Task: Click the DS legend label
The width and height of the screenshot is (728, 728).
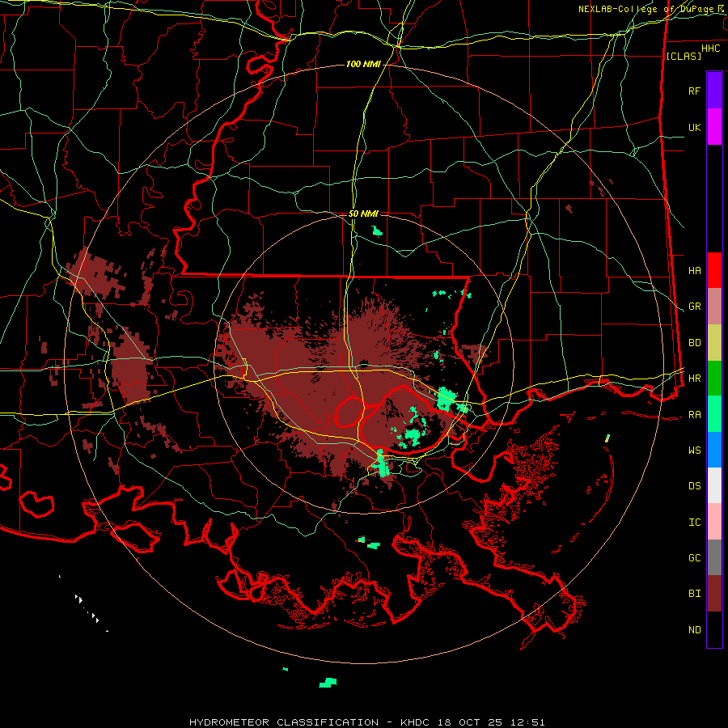Action: (x=694, y=486)
